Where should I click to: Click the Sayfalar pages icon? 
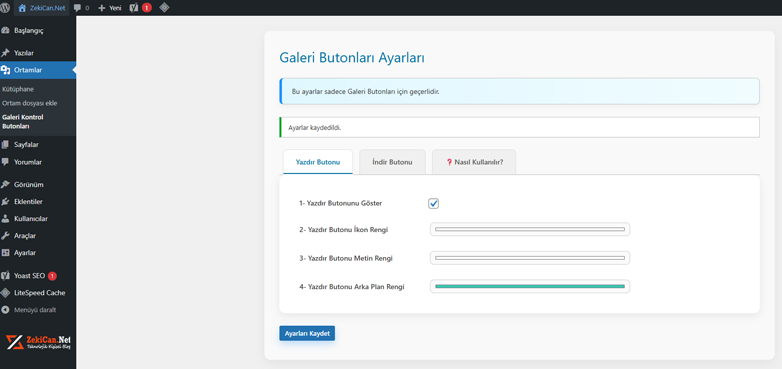(x=5, y=145)
